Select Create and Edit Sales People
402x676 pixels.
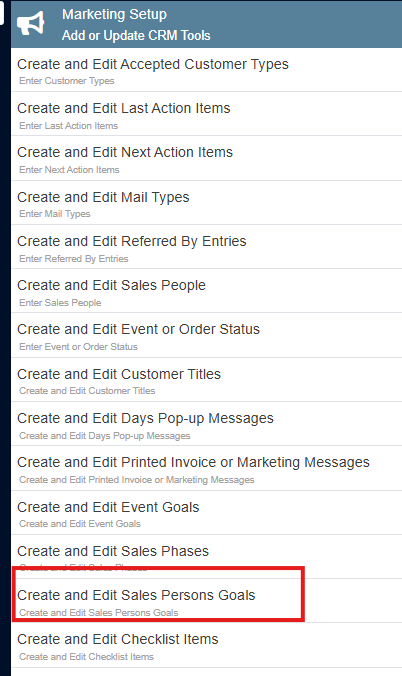(206, 291)
